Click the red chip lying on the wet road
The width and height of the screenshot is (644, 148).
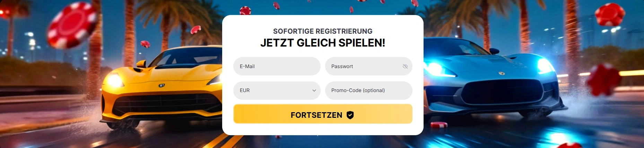pyautogui.click(x=439, y=125)
